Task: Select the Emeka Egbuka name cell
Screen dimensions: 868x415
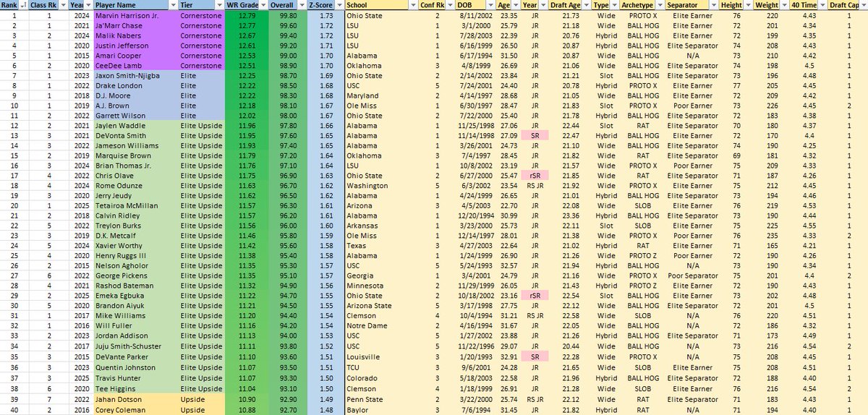Action: pos(135,296)
